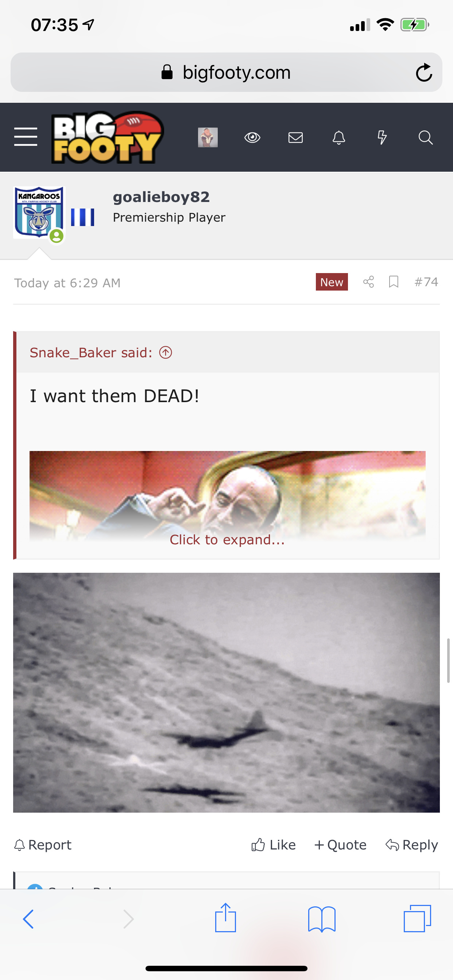Viewport: 453px width, 980px height.
Task: Share post #74 via share icon
Action: point(368,282)
